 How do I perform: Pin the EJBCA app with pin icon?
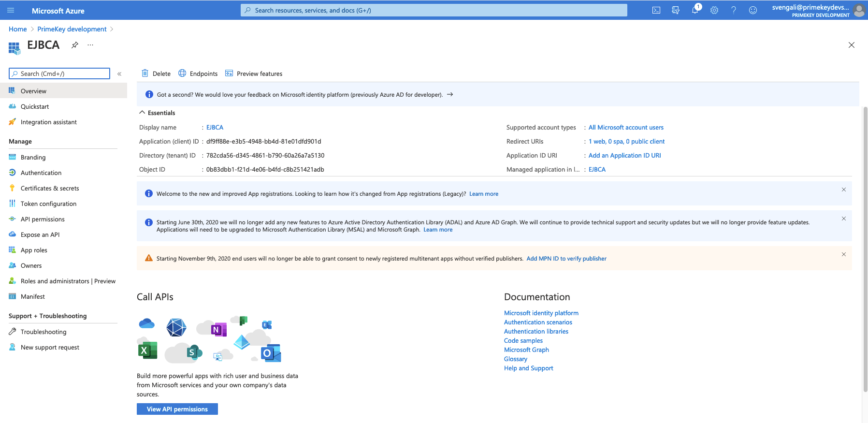[x=75, y=45]
